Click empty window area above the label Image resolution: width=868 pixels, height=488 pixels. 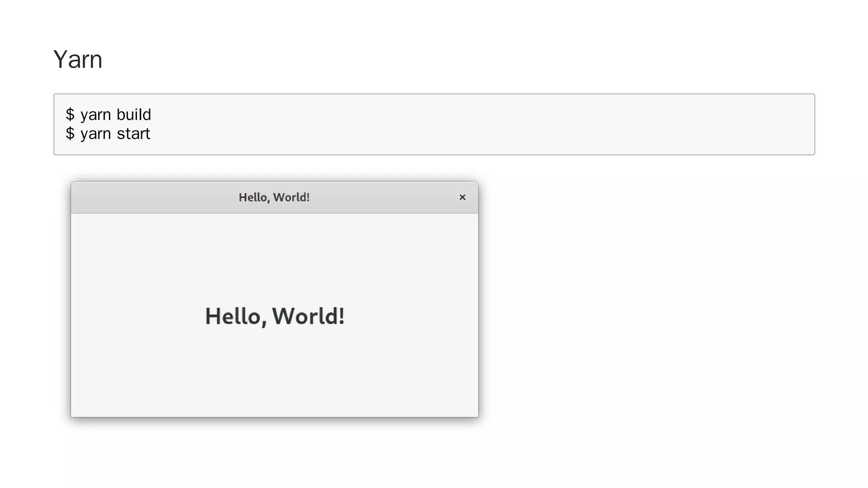point(275,254)
